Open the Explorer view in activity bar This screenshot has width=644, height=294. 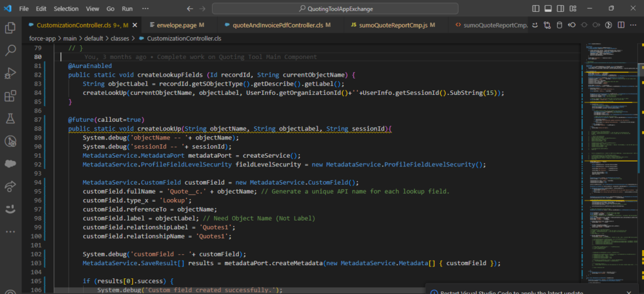(x=10, y=28)
